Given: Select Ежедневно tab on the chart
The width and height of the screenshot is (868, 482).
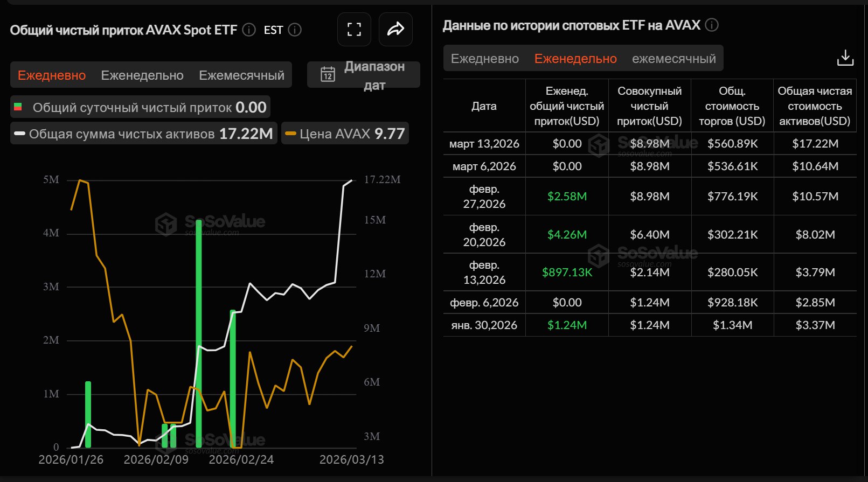Looking at the screenshot, I should point(52,75).
